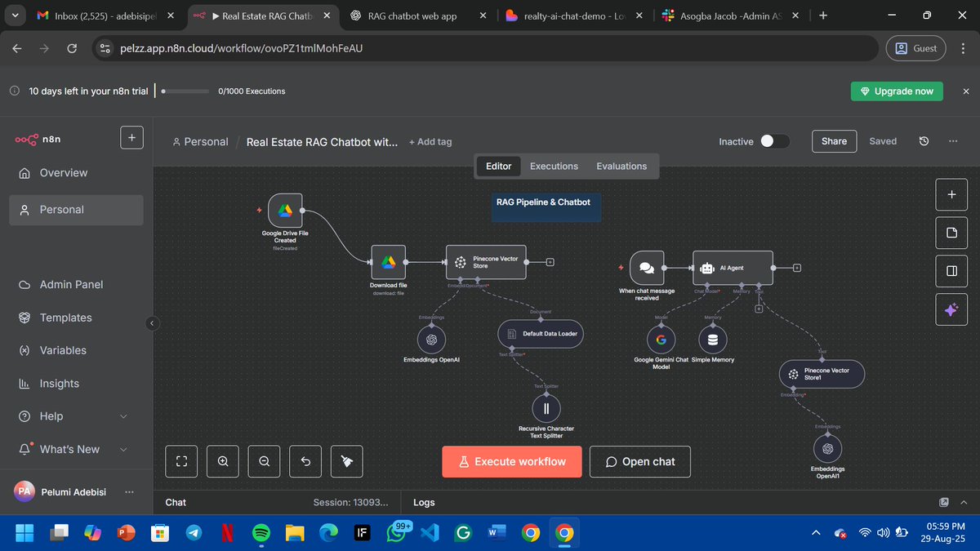Open Templates in the sidebar

(x=77, y=318)
